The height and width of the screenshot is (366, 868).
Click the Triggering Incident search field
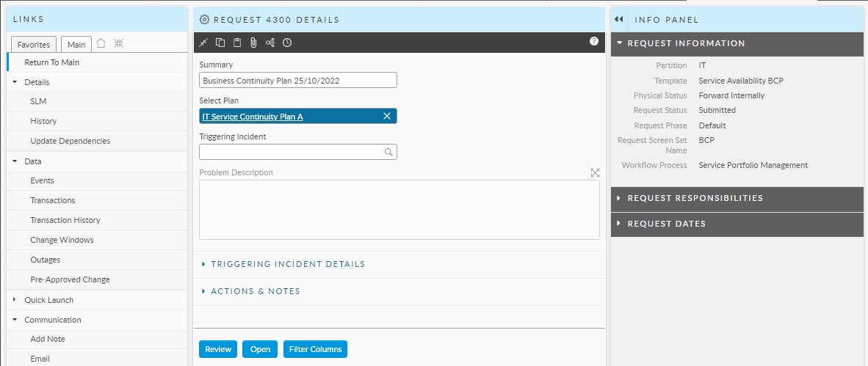[x=292, y=152]
